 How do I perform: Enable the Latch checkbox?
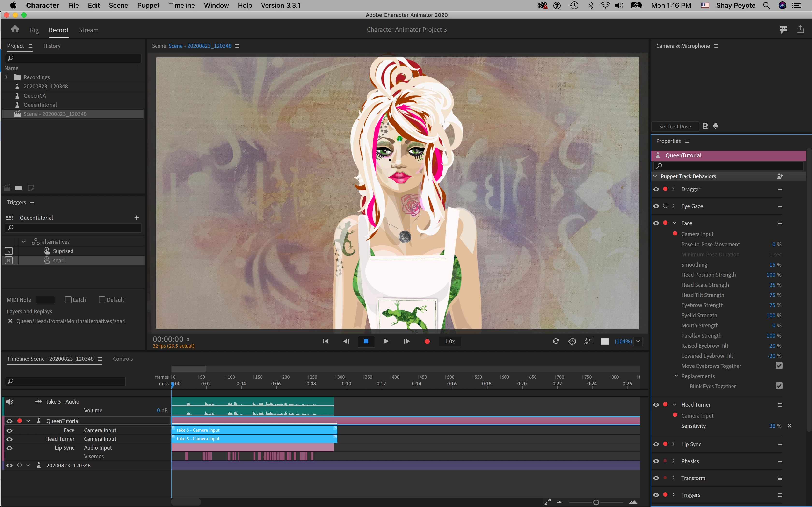click(x=68, y=300)
